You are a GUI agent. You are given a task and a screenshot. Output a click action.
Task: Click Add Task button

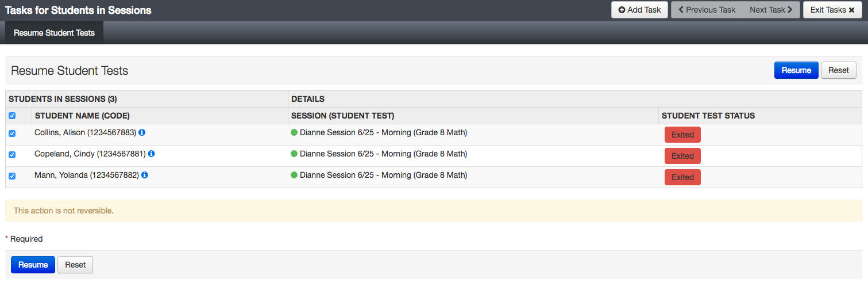(x=639, y=10)
